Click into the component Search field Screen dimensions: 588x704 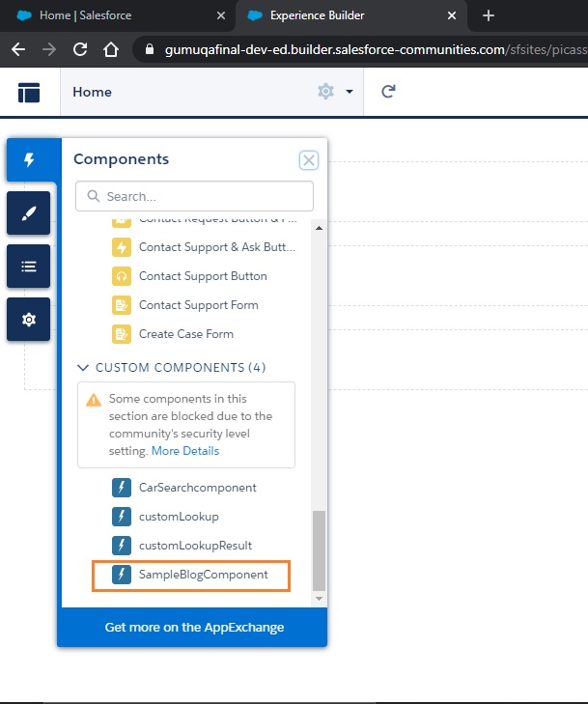[x=194, y=196]
